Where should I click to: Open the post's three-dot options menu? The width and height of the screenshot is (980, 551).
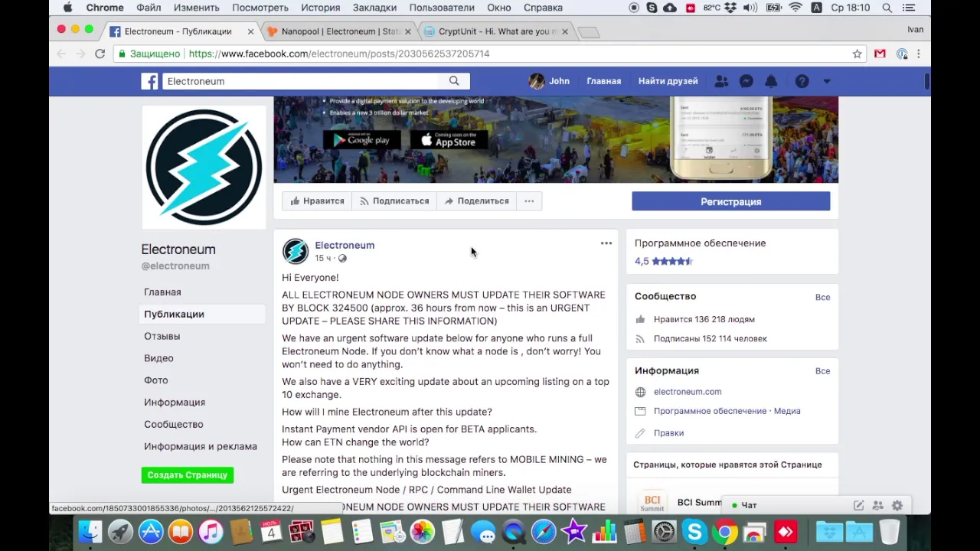pyautogui.click(x=606, y=243)
